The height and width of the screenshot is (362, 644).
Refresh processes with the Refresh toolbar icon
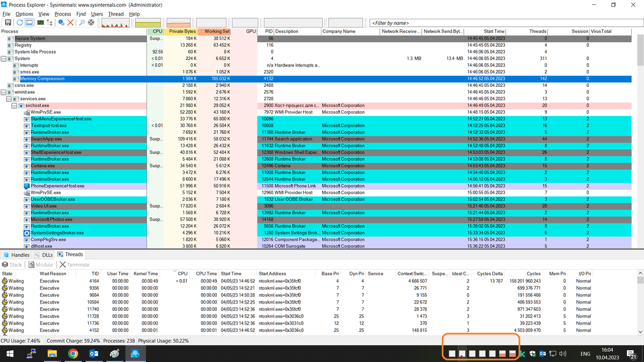pos(19,23)
